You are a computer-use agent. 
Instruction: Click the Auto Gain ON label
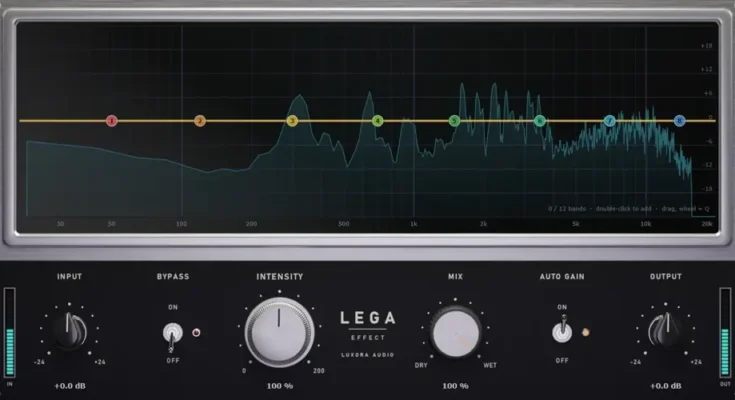[562, 307]
